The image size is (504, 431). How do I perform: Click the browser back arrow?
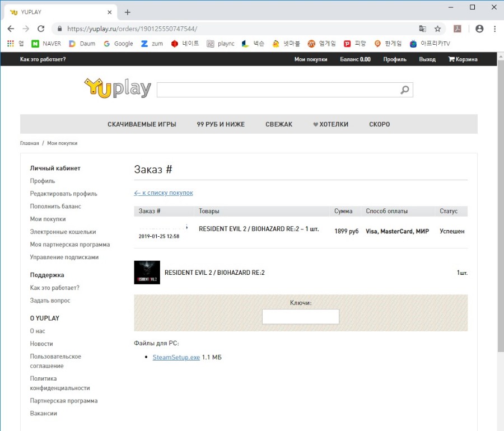click(x=11, y=29)
